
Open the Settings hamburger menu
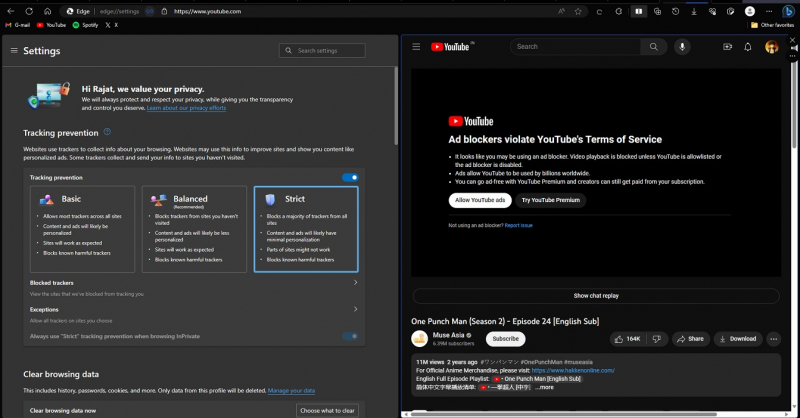(14, 50)
